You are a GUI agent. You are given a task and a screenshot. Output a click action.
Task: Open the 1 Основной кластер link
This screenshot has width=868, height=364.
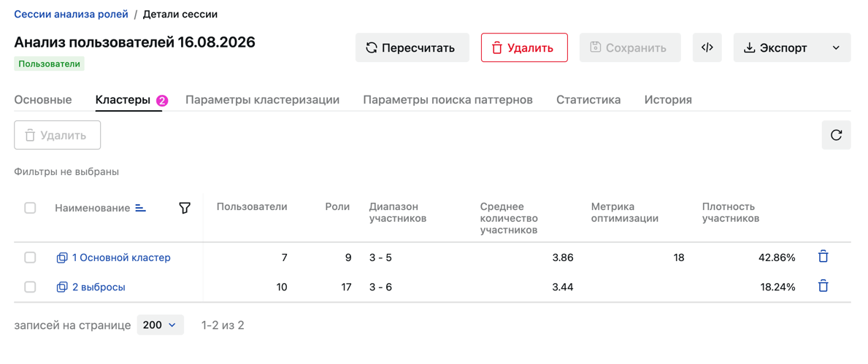121,257
